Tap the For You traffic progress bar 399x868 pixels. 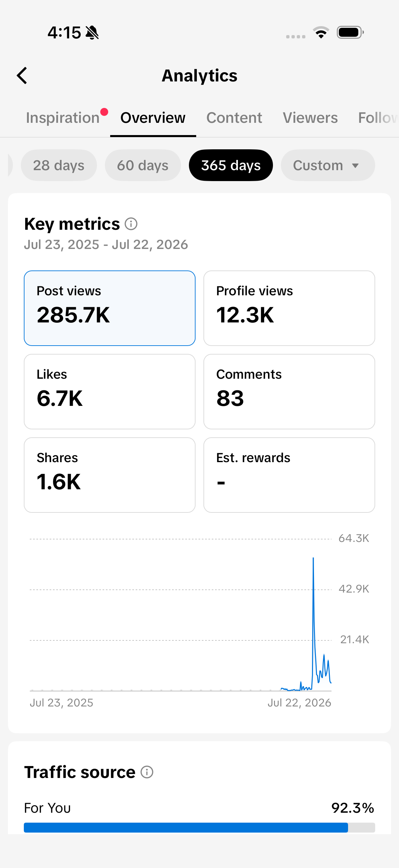click(199, 827)
